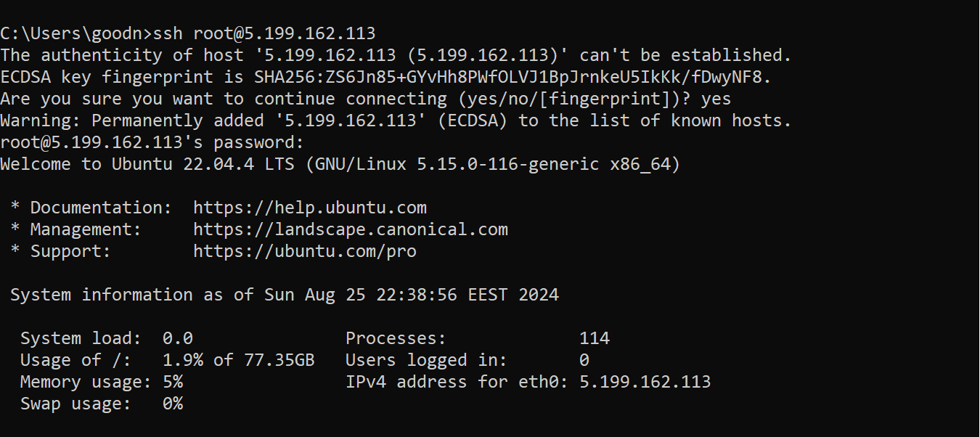Click the disk usage value "1.9% of 77.35GB"
Image resolution: width=980 pixels, height=437 pixels.
click(238, 360)
